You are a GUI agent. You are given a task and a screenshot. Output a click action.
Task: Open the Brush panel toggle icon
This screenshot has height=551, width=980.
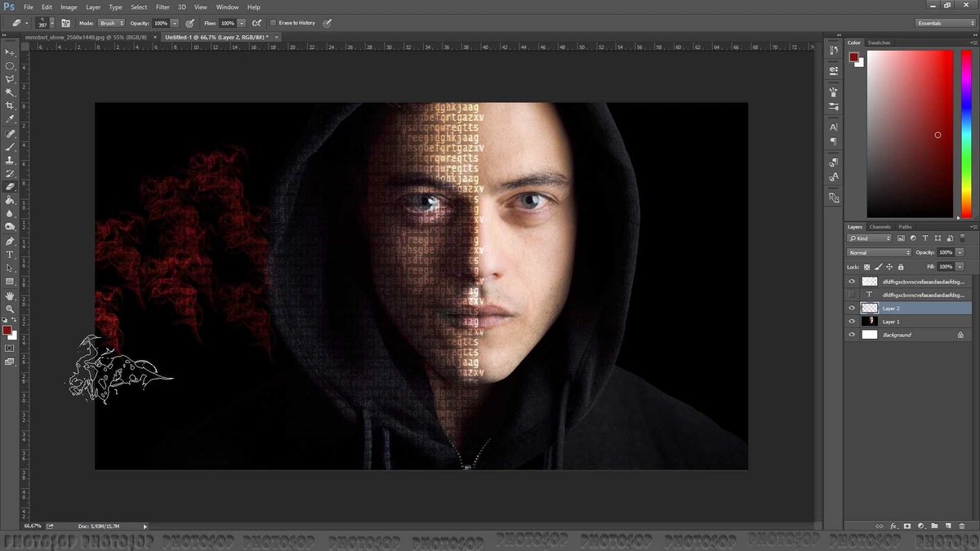click(65, 23)
